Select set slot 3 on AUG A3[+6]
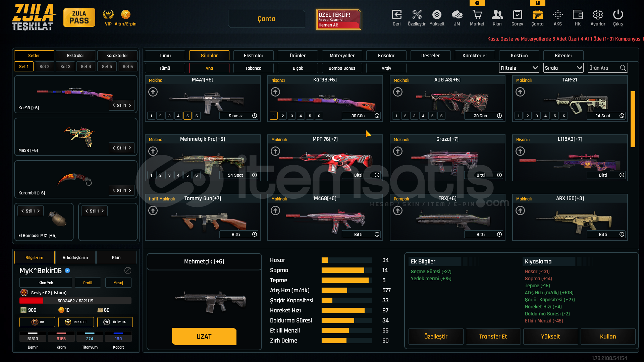This screenshot has width=644, height=362. [x=414, y=116]
